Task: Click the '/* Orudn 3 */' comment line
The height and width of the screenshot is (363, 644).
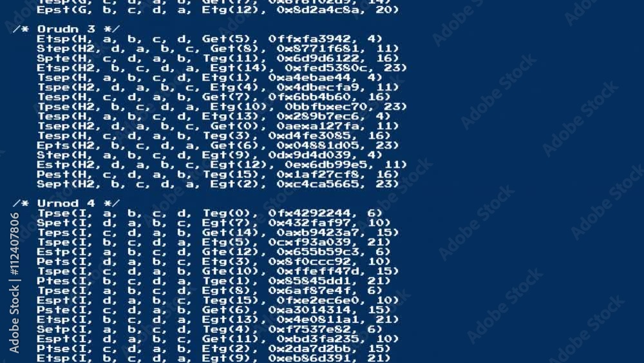Action: tap(66, 29)
